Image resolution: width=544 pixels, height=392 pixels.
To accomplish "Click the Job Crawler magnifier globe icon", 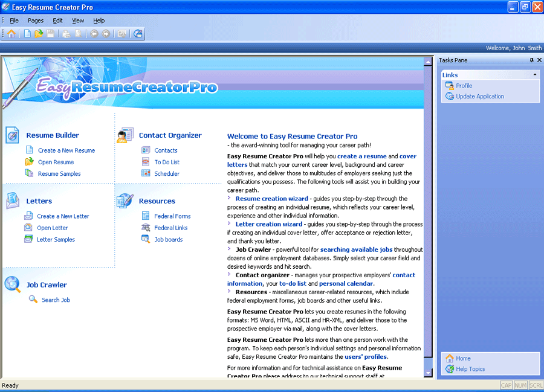I will pos(13,284).
